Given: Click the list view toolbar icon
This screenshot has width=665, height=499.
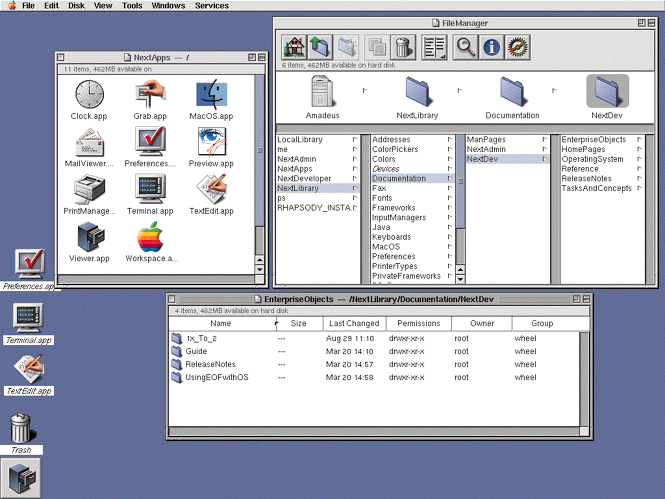Looking at the screenshot, I should [434, 47].
